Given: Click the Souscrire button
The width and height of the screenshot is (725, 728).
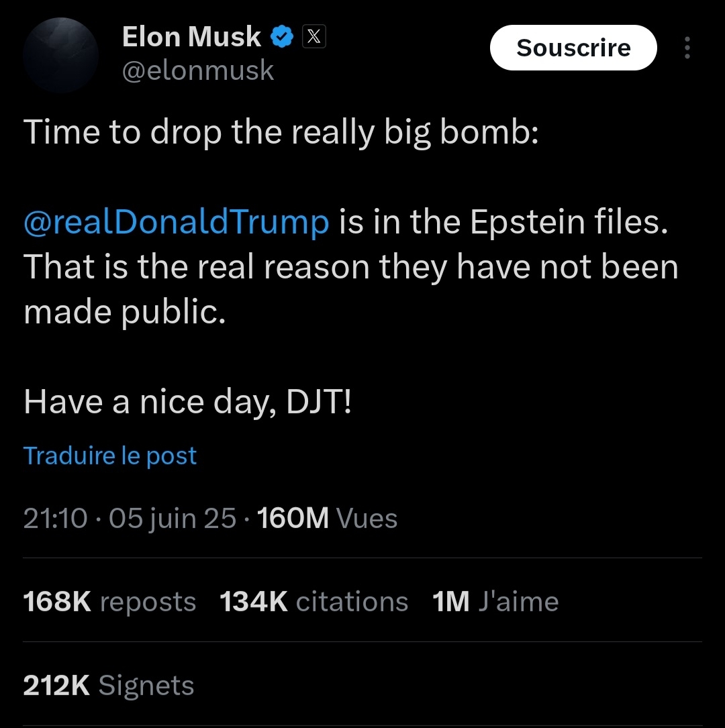Looking at the screenshot, I should [x=573, y=48].
